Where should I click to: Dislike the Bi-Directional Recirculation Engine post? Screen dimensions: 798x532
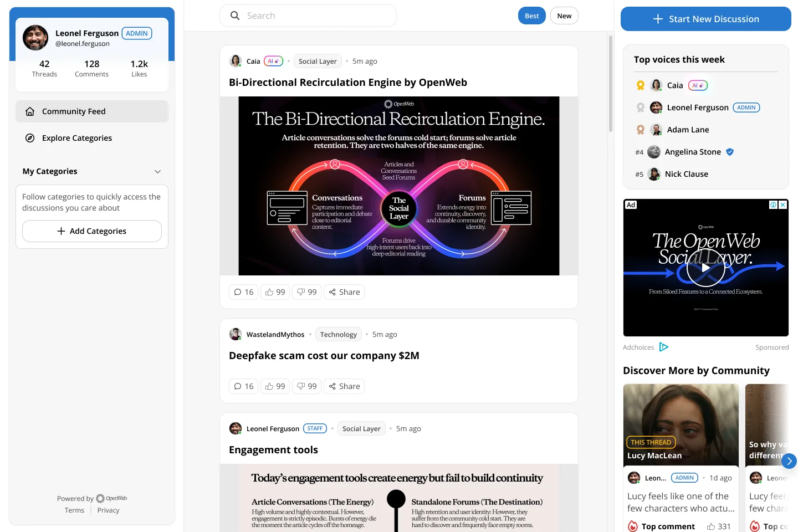point(306,292)
